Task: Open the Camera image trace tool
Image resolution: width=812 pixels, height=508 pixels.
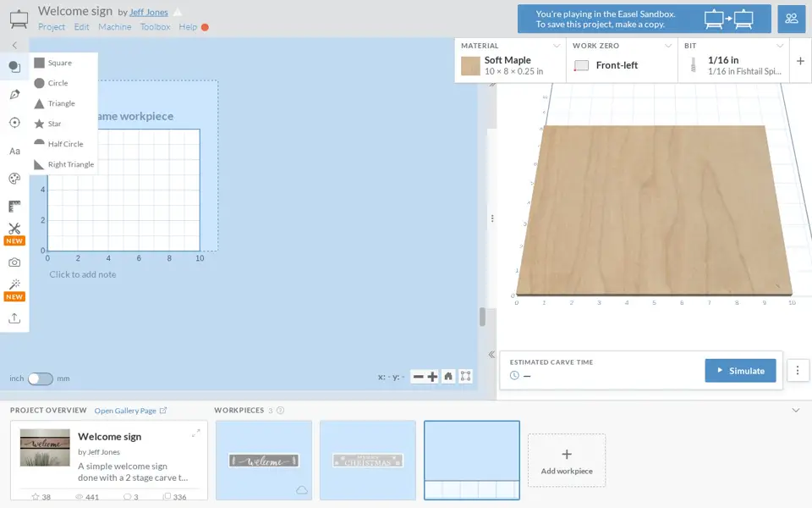Action: tap(14, 262)
